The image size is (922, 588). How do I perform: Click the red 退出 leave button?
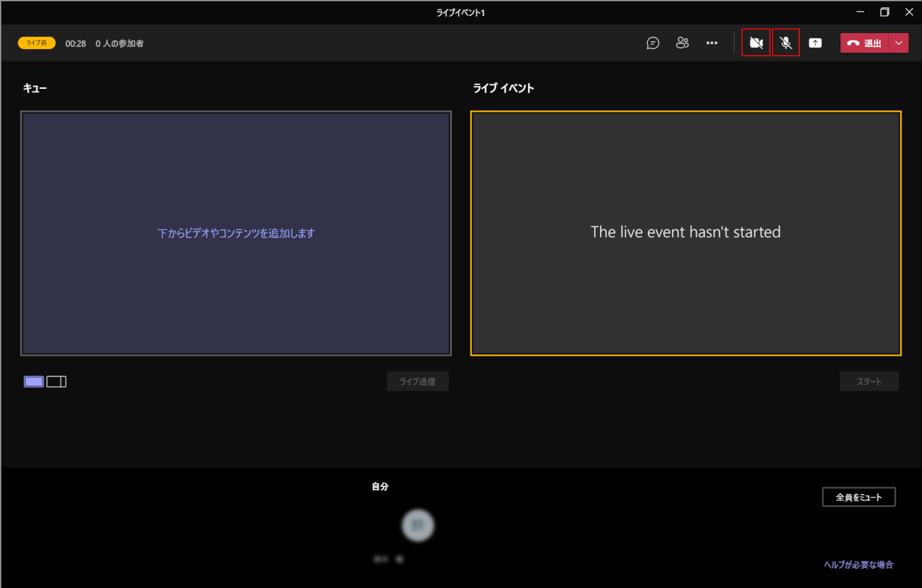coord(864,43)
